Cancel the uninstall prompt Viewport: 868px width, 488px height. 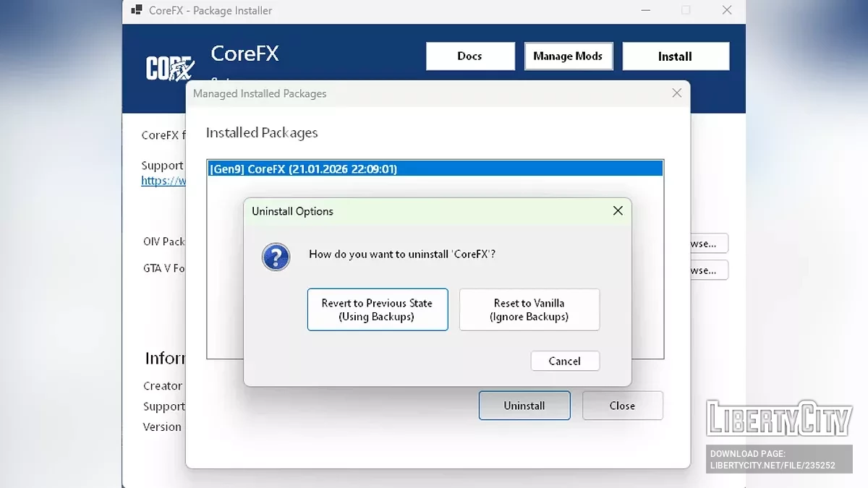coord(564,361)
